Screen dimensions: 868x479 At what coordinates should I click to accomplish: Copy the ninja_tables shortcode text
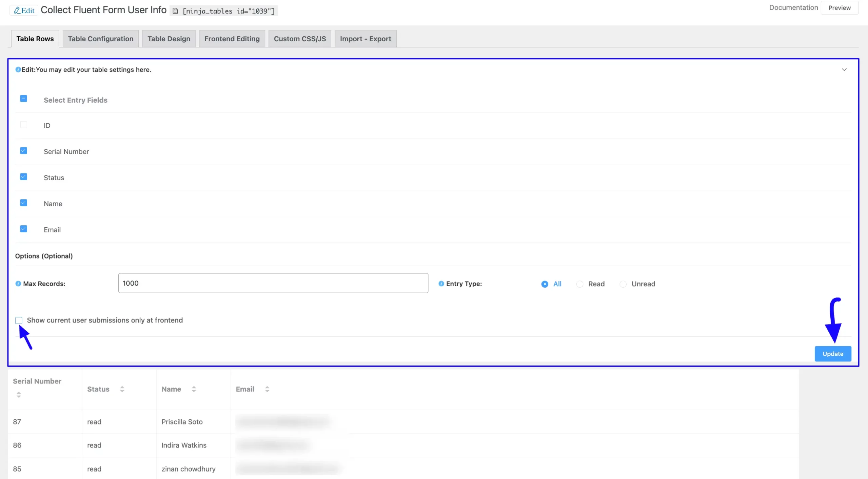tap(229, 11)
